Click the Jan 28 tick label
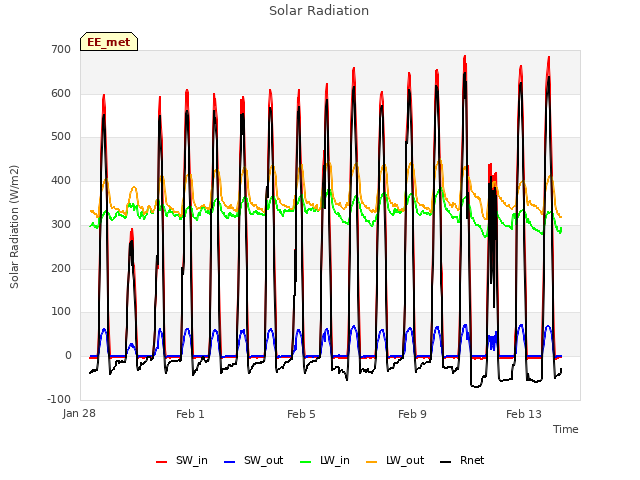 point(79,413)
